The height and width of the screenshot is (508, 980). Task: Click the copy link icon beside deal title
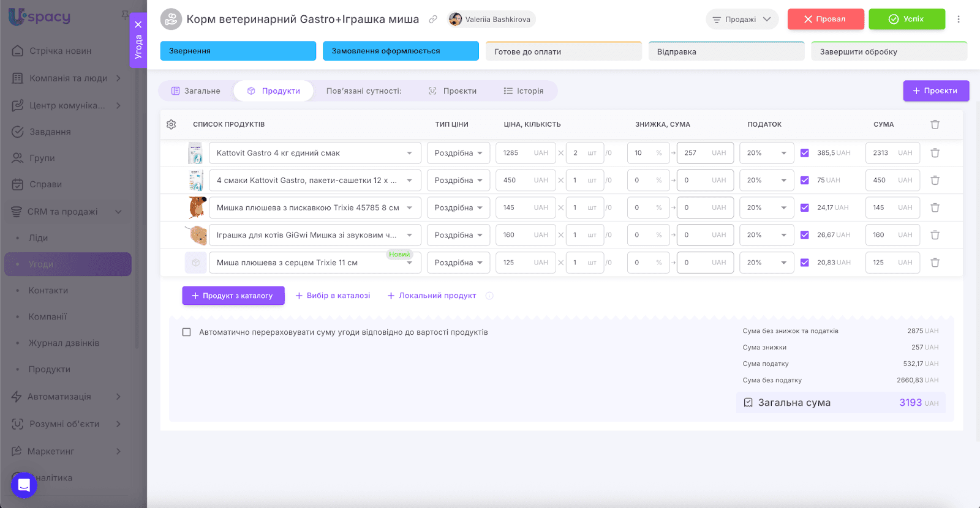point(433,20)
